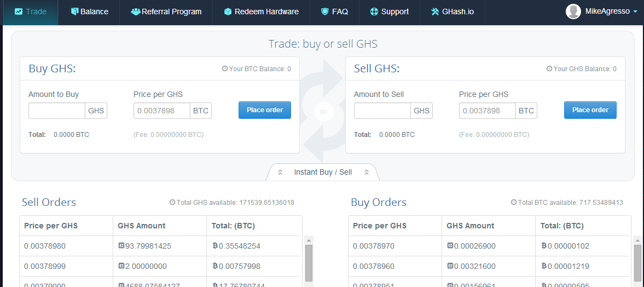Image resolution: width=644 pixels, height=287 pixels.
Task: Click the Trade chart icon in navbar
Action: click(19, 12)
